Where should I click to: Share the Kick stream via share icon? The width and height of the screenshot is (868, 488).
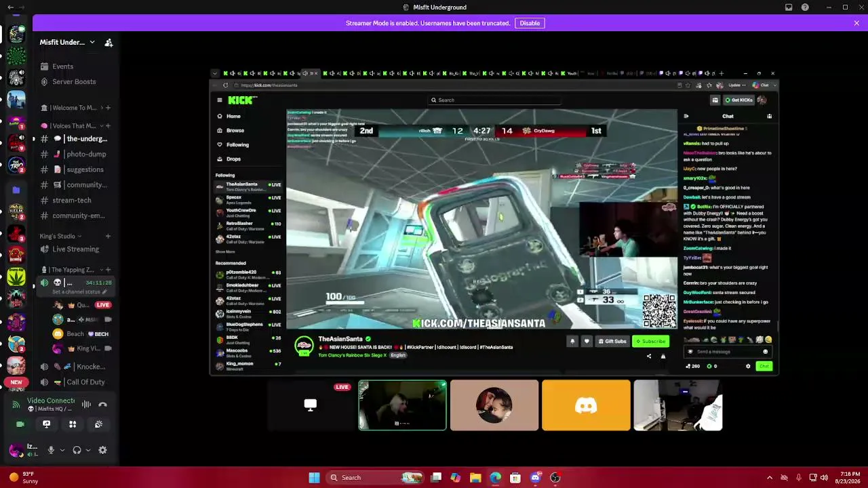649,357
